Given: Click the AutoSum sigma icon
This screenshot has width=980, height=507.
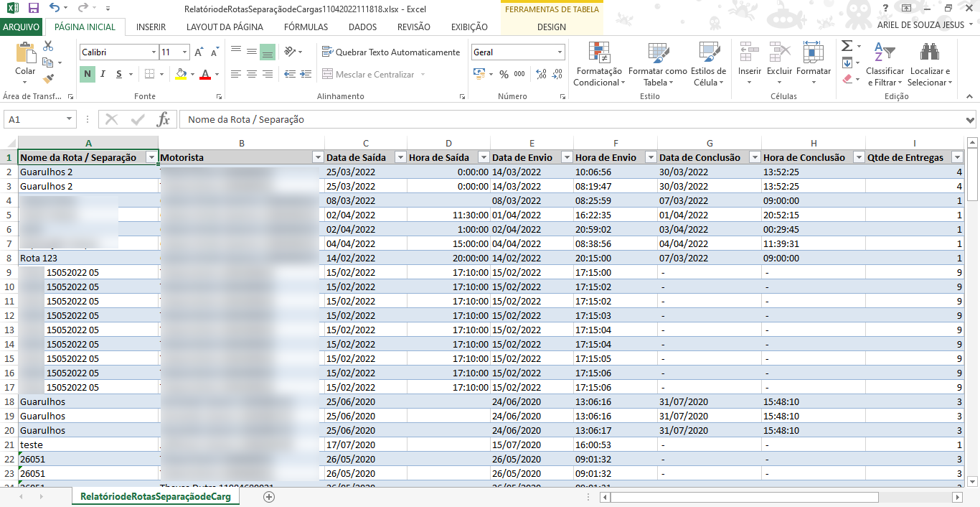Looking at the screenshot, I should point(847,46).
